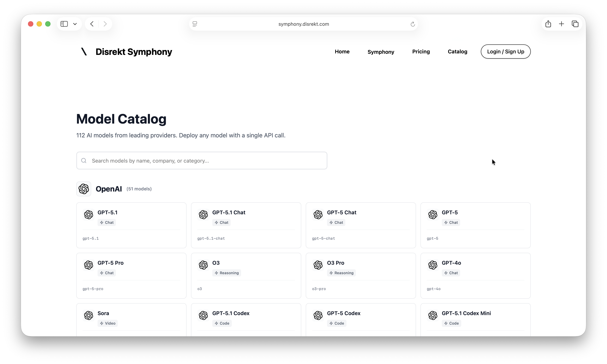This screenshot has width=607, height=364.
Task: Navigate to the Catalog menu item
Action: tap(457, 52)
